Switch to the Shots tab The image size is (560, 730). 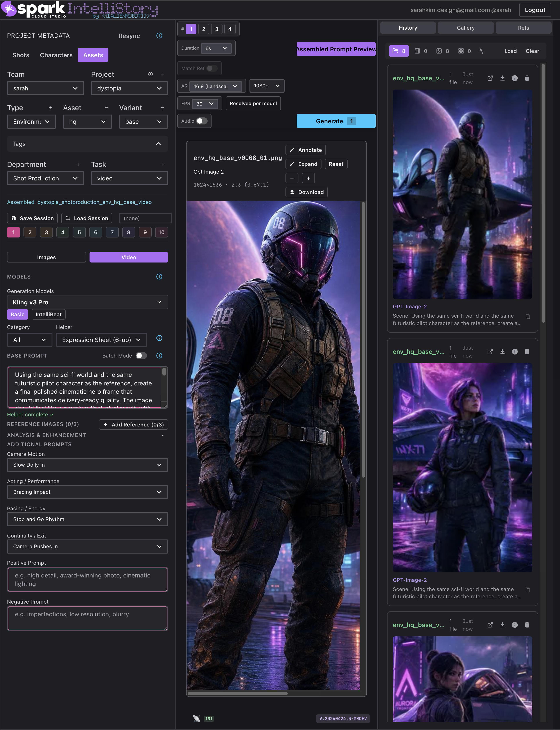[x=21, y=55]
